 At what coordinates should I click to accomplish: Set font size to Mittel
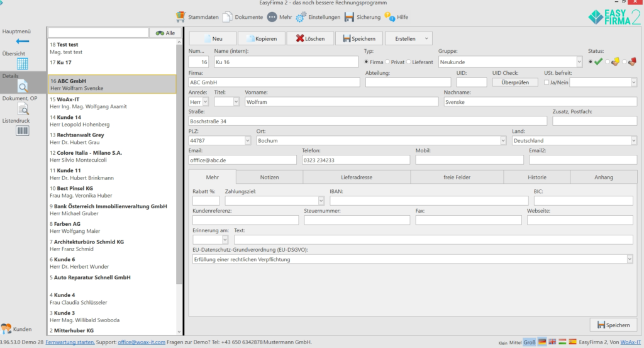(x=515, y=342)
